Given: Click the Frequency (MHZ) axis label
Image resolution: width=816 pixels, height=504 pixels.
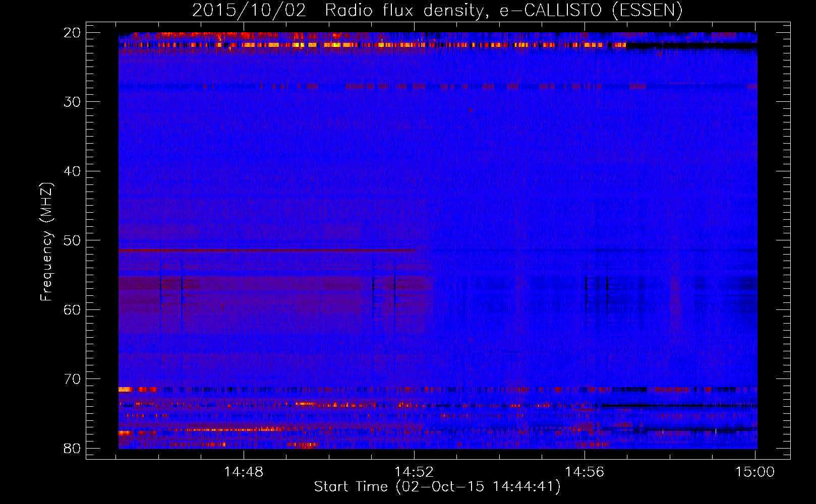Looking at the screenshot, I should pos(46,241).
